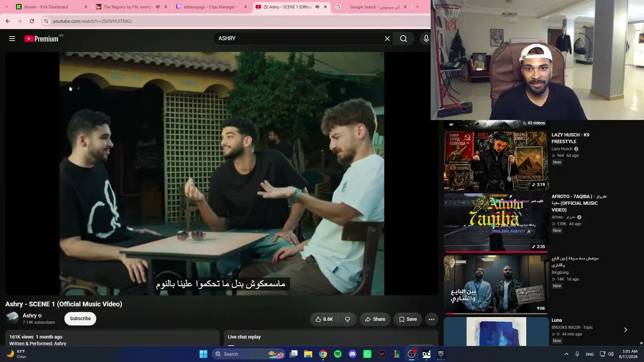Screen dimensions: 644x362
Task: Open the Ashry channel name link
Action: point(30,316)
